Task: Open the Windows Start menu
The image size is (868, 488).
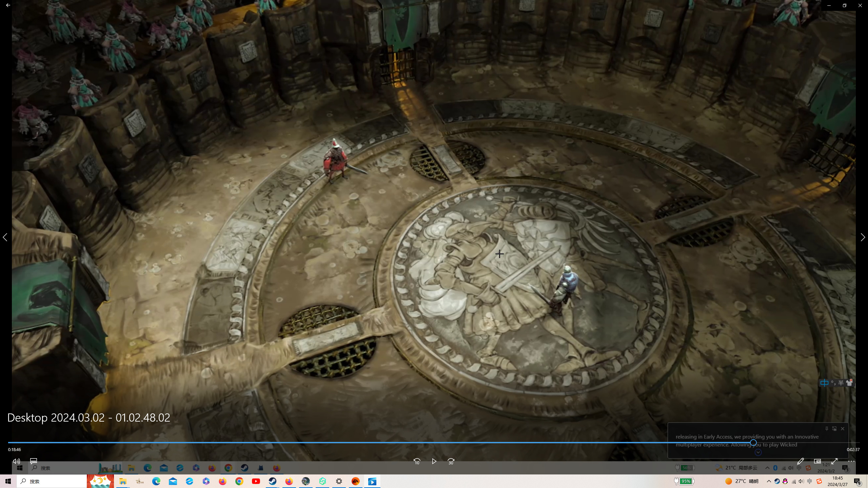Action: click(x=8, y=481)
